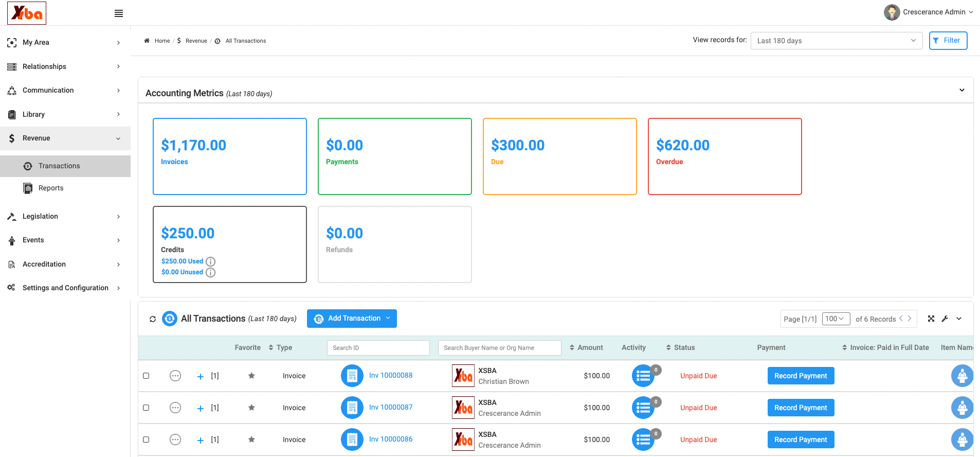980x457 pixels.
Task: Open the Add Transaction dropdown button
Action: point(352,319)
